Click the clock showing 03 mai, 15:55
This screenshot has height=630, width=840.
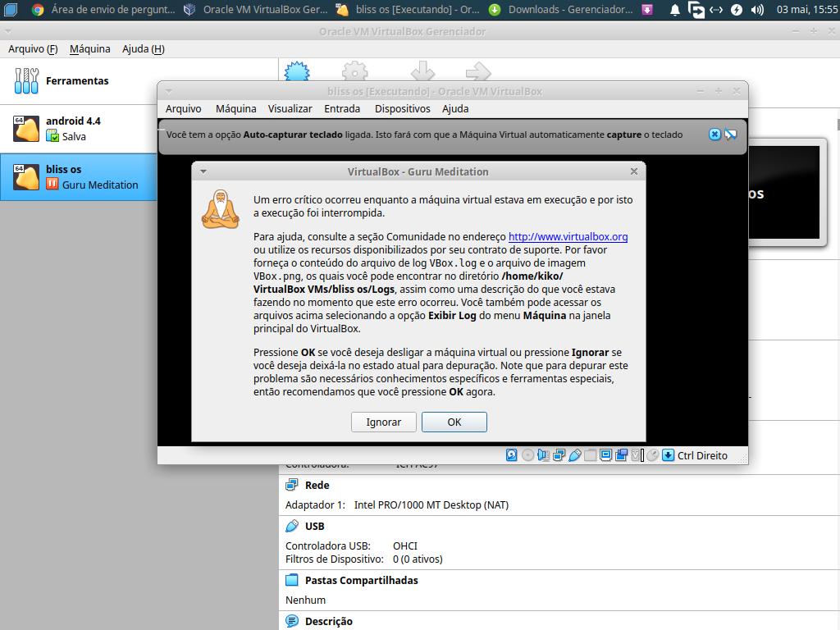pyautogui.click(x=807, y=10)
